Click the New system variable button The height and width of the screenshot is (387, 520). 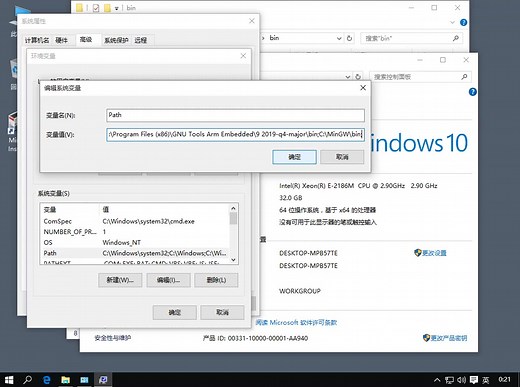pyautogui.click(x=120, y=280)
